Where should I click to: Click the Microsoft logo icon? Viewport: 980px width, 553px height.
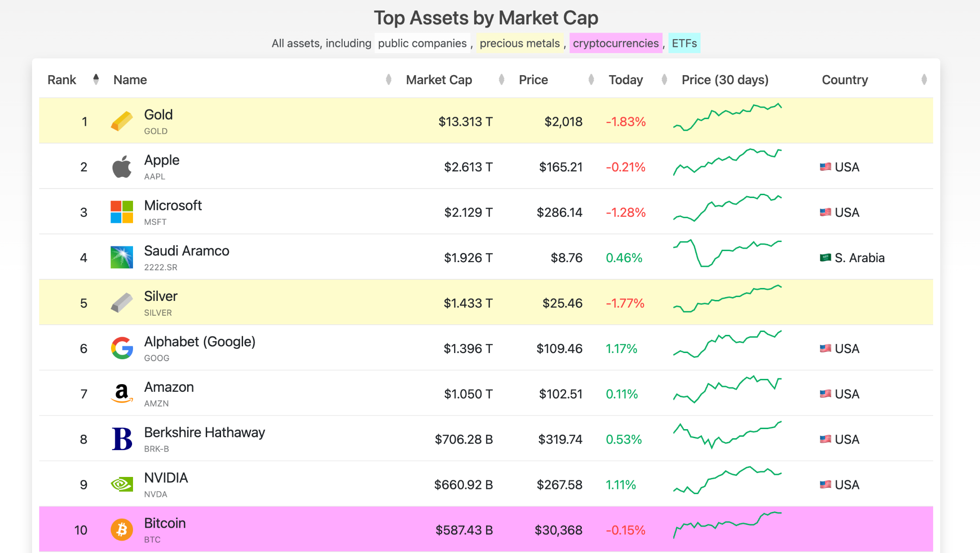tap(122, 212)
